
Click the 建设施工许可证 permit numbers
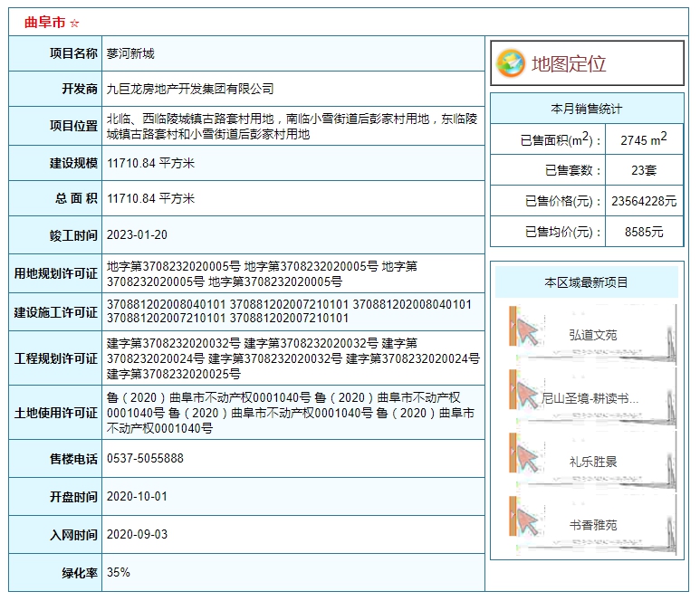click(x=289, y=311)
